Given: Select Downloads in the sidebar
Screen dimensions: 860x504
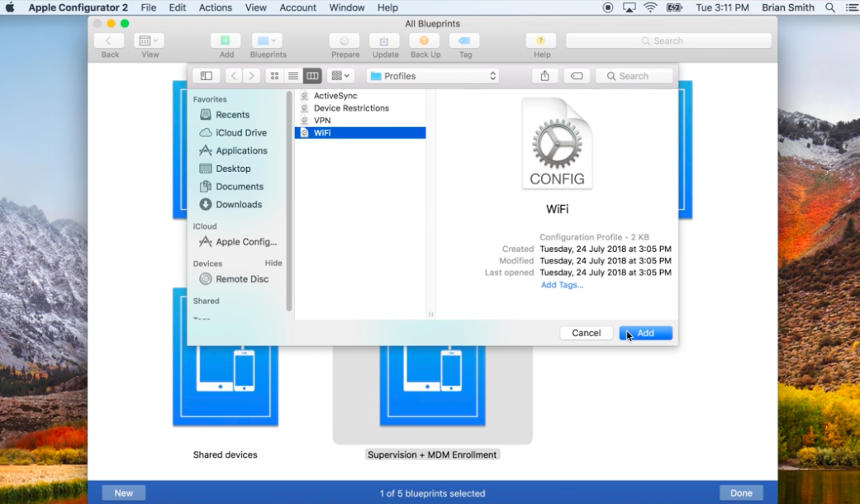Looking at the screenshot, I should (x=237, y=205).
